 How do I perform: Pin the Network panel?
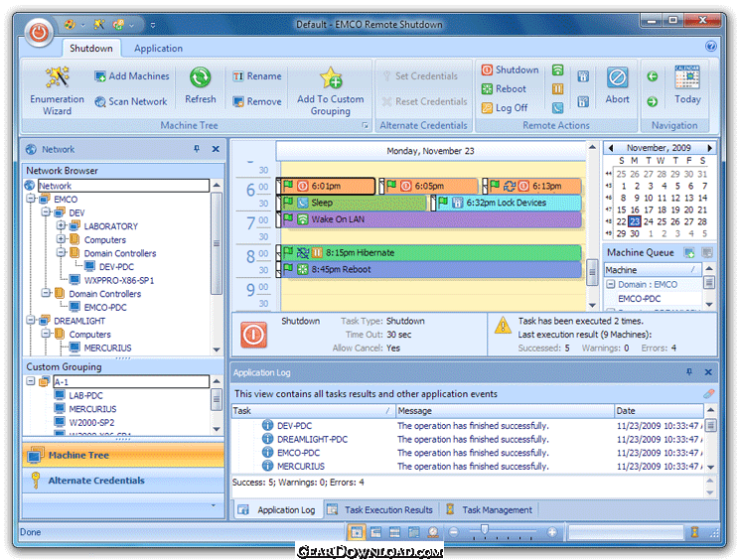coord(197,149)
